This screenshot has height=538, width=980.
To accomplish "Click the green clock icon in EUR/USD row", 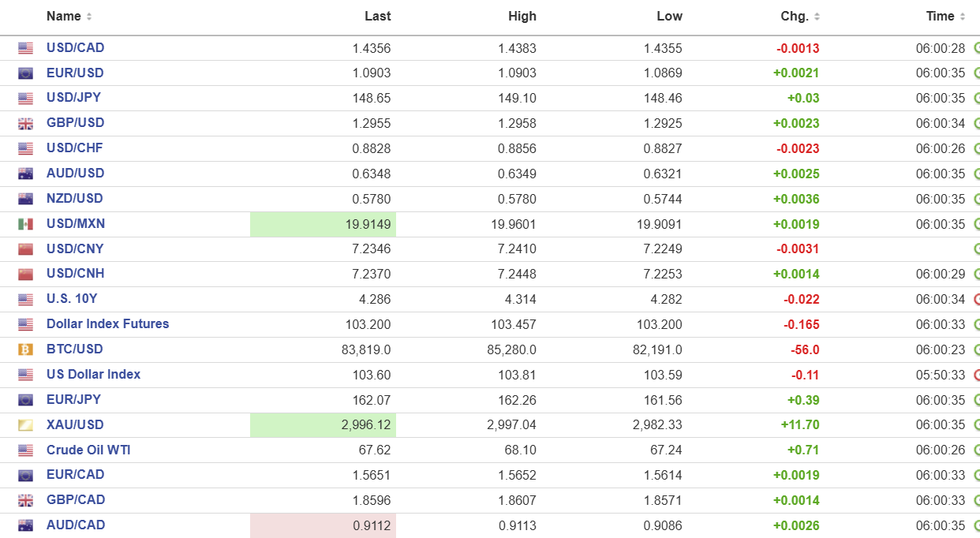I will tap(976, 73).
